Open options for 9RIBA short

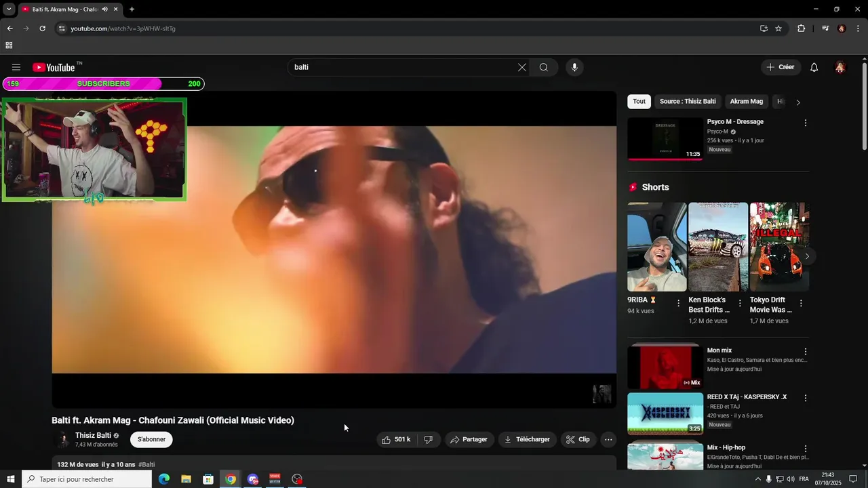678,303
